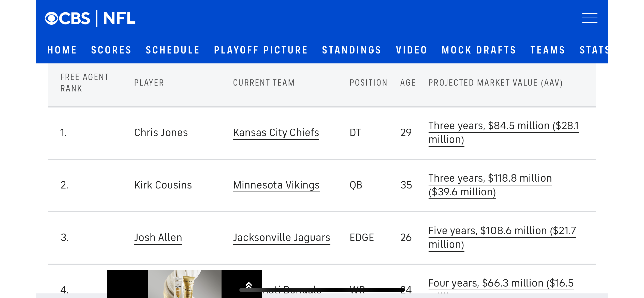Click the CBS eye logo
The image size is (644, 298).
coord(52,18)
